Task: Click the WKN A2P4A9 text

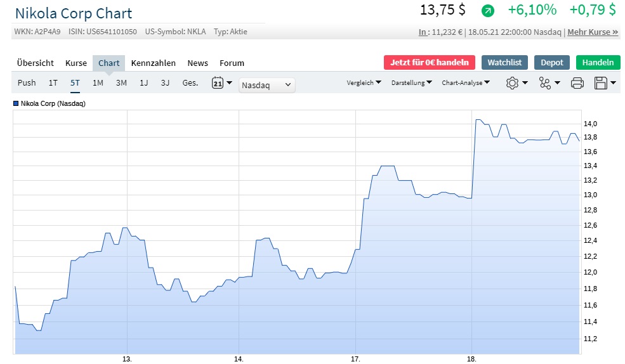Action: pyautogui.click(x=37, y=32)
